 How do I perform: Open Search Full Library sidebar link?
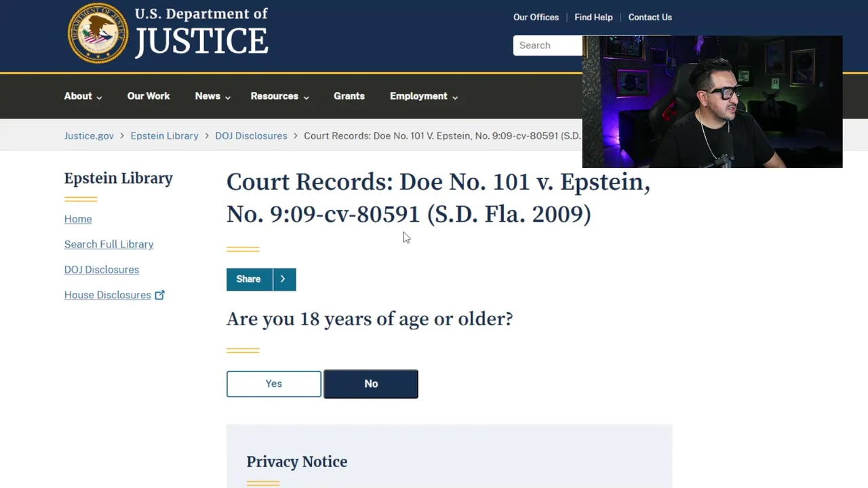click(108, 244)
